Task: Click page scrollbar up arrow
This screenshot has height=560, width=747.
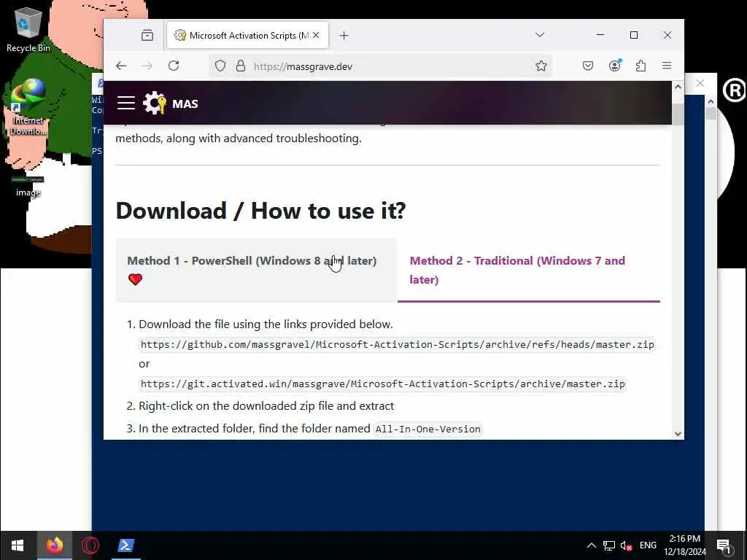Action: point(678,87)
